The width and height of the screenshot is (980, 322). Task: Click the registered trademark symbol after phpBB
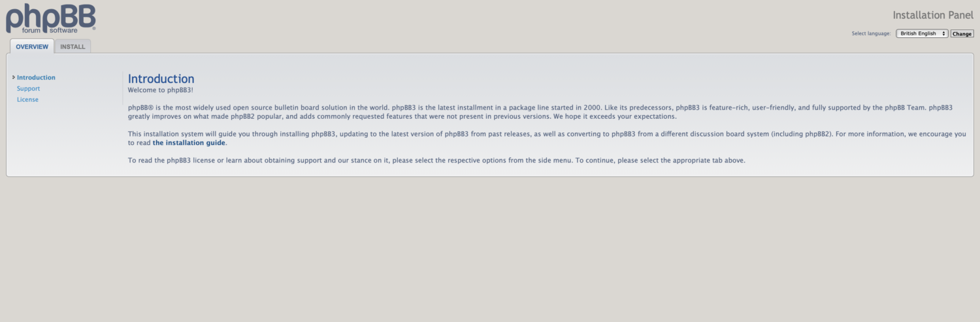(150, 107)
